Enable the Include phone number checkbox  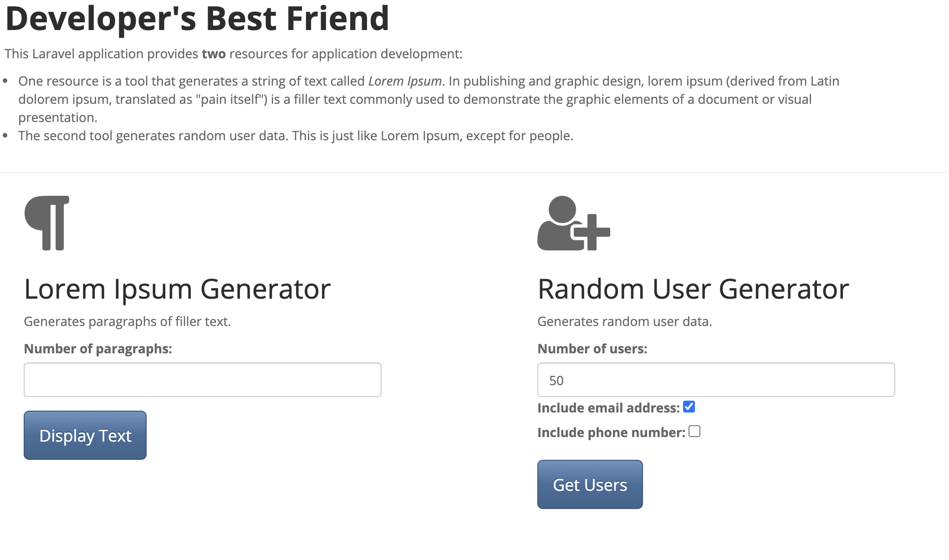click(x=694, y=431)
